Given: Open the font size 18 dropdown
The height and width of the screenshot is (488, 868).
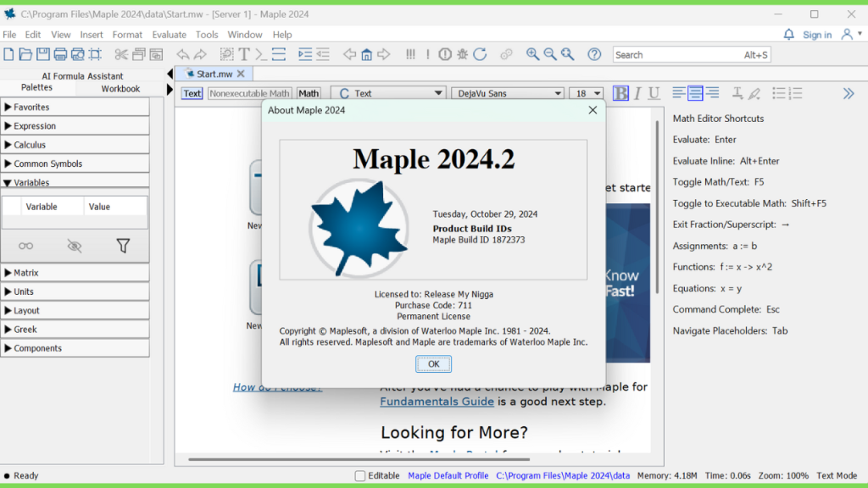Looking at the screenshot, I should click(x=586, y=93).
